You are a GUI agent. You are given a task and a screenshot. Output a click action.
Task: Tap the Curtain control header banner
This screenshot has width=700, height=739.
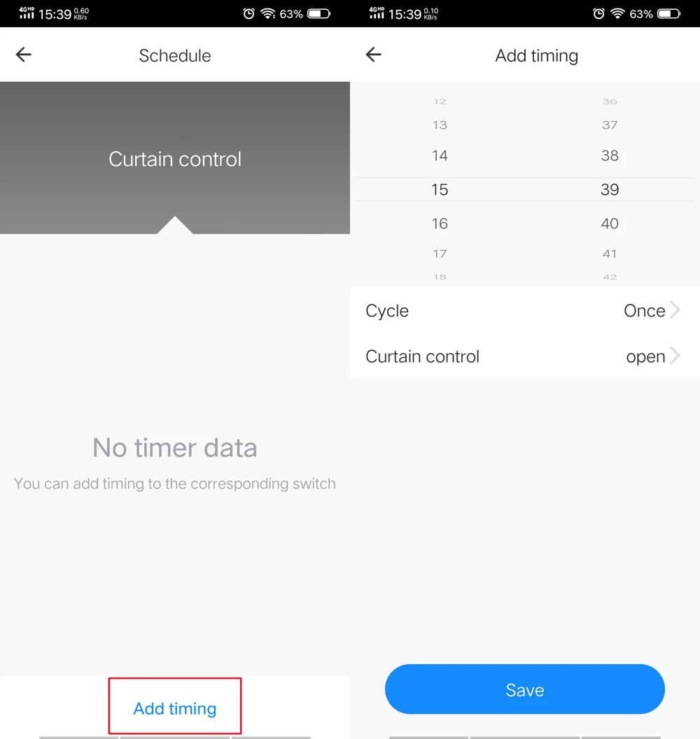point(175,158)
